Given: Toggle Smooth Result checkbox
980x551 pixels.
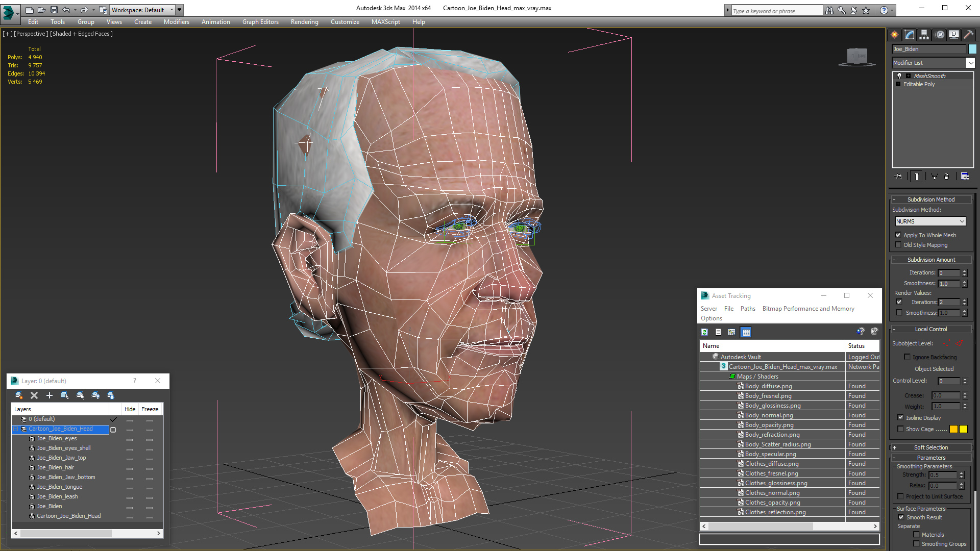Looking at the screenshot, I should 901,517.
